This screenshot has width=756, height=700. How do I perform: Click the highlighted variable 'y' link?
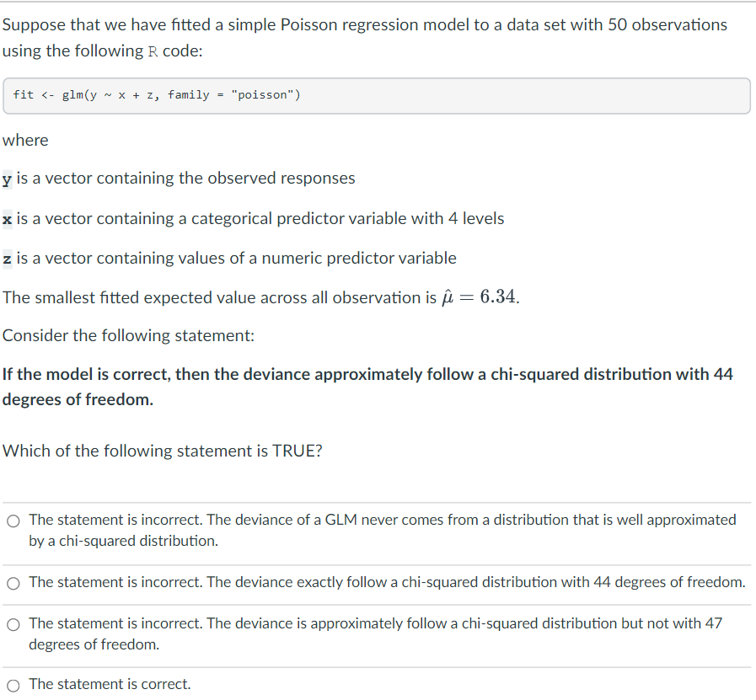tap(7, 178)
